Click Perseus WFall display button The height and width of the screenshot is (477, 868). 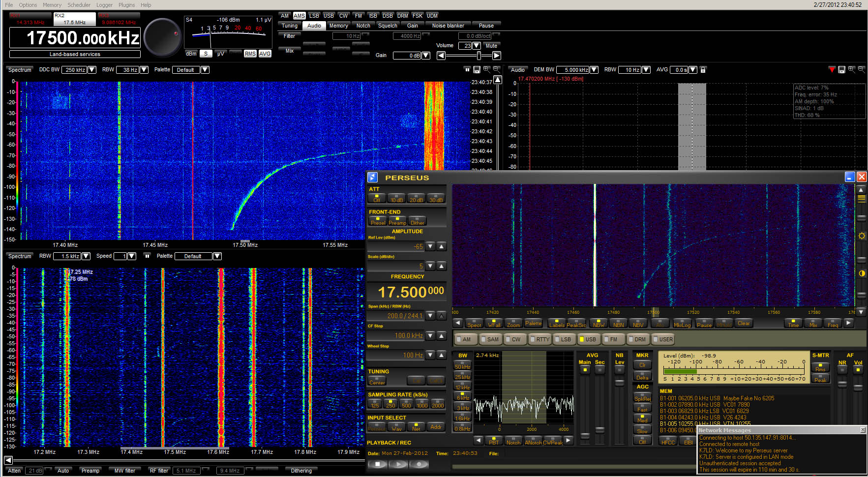tap(494, 323)
